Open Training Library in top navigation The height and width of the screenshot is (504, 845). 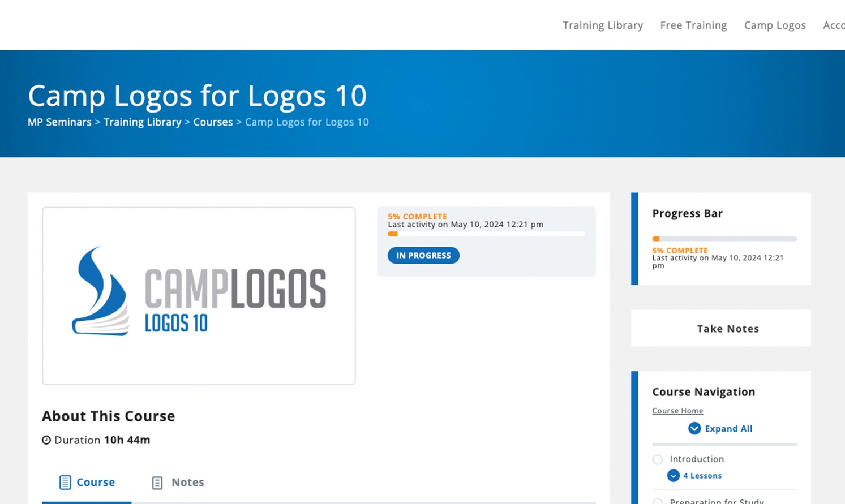(x=603, y=25)
